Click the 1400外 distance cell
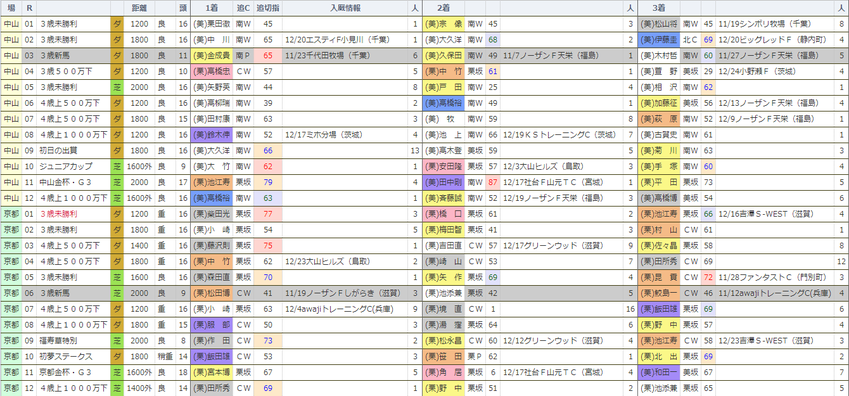This screenshot has height=396, width=849. (x=139, y=387)
